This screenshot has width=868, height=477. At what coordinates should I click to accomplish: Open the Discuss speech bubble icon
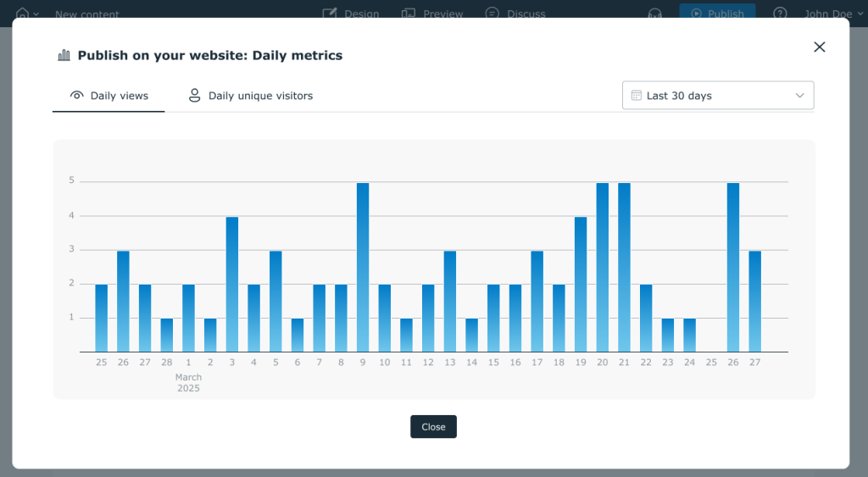(492, 14)
